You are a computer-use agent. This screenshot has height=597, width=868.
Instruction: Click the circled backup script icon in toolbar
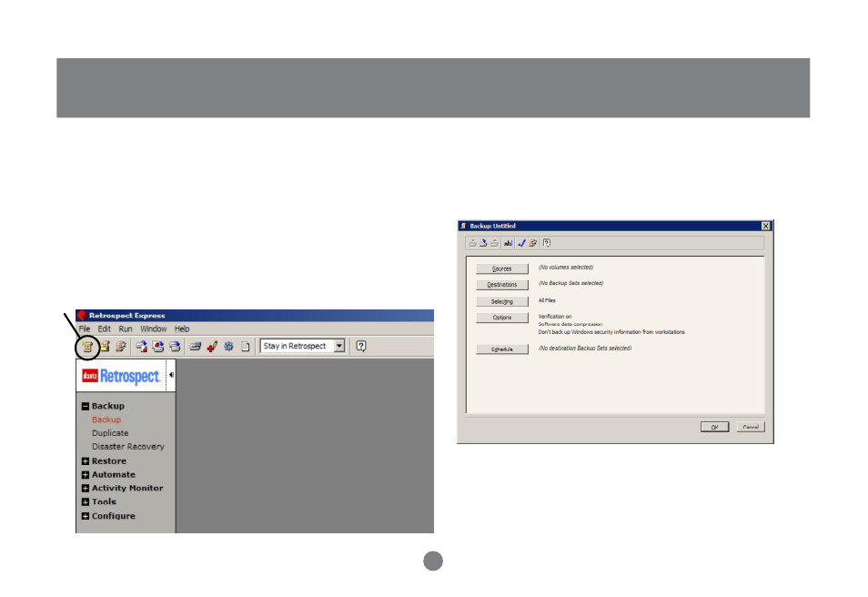87,348
